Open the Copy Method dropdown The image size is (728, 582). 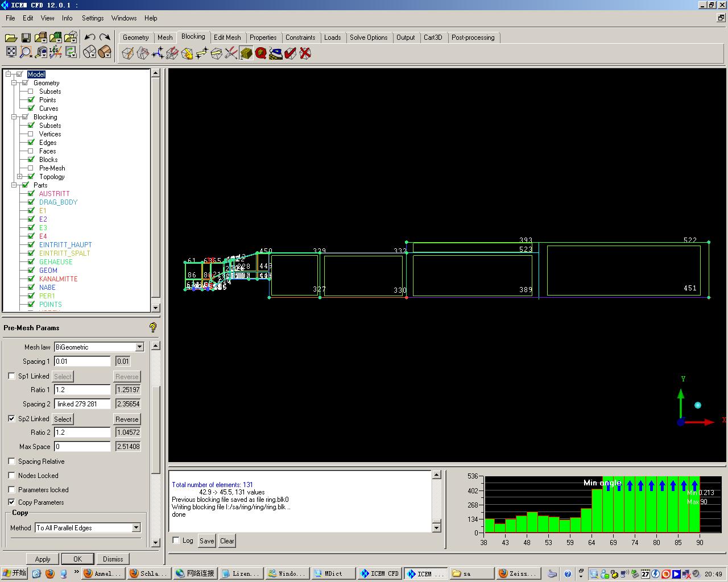tap(136, 527)
